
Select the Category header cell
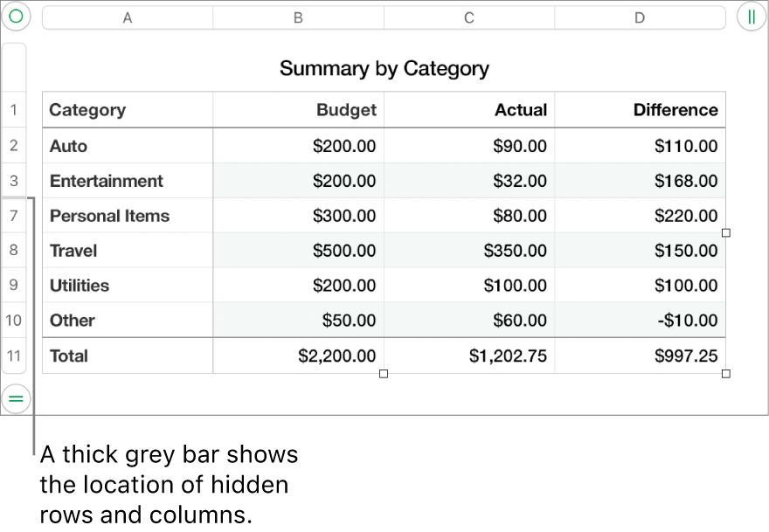(128, 110)
